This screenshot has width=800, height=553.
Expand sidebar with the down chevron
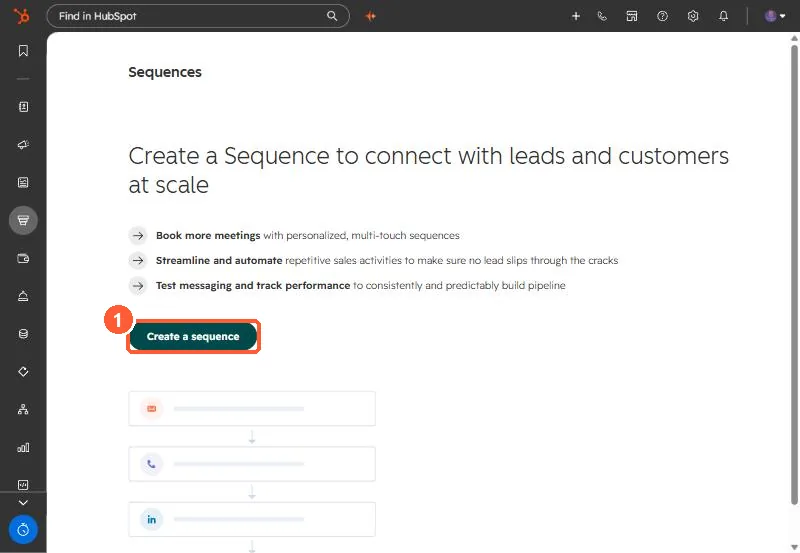(x=23, y=502)
